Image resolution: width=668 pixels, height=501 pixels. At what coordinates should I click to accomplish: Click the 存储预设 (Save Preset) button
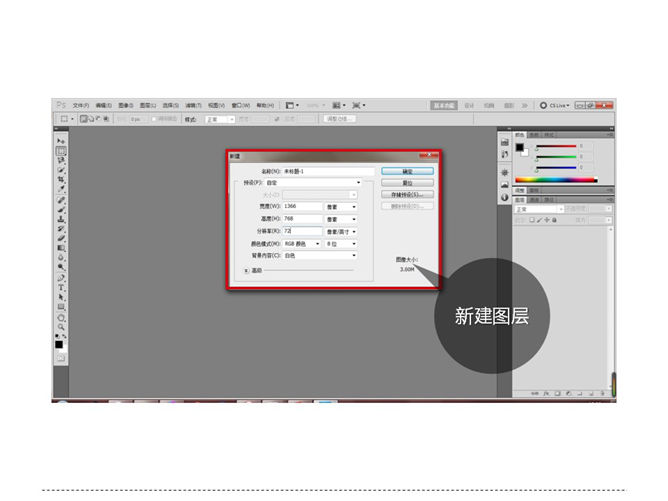[407, 195]
